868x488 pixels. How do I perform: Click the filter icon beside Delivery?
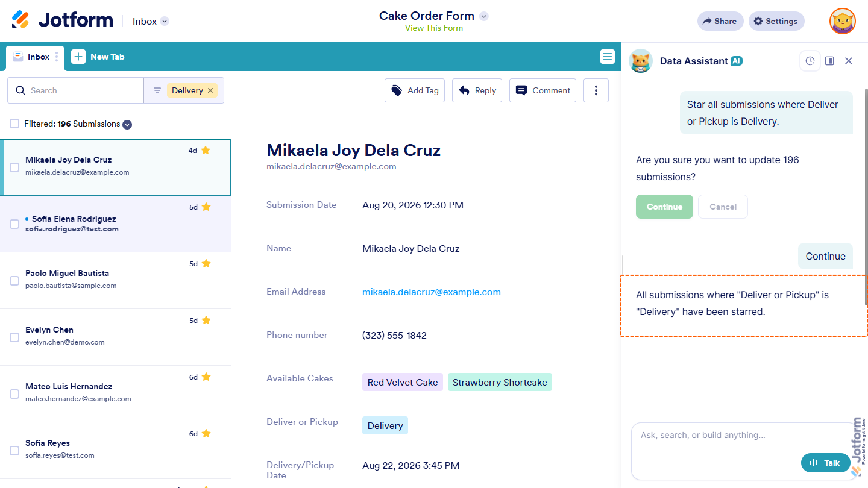[x=157, y=90]
